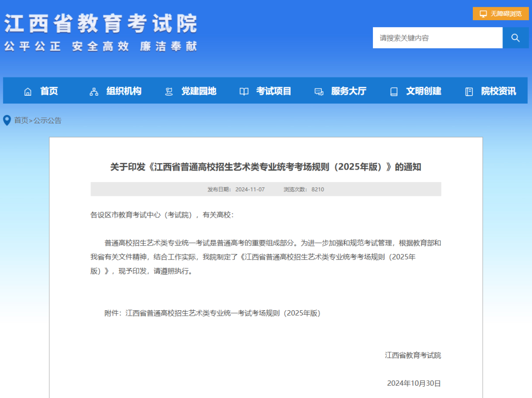
Task: Open 院校资讯 navigation item
Action: (499, 91)
